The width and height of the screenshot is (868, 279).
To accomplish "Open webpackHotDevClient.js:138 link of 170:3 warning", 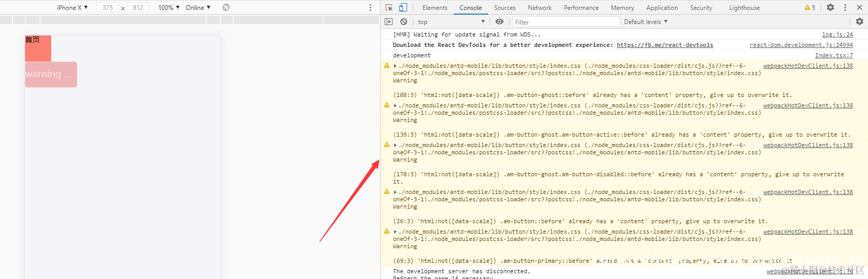I will click(808, 145).
